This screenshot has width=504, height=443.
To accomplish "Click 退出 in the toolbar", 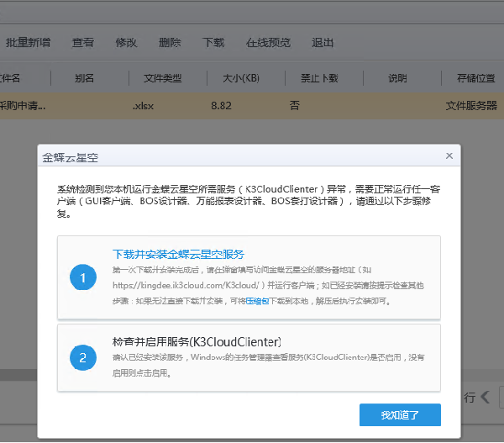I will (323, 42).
